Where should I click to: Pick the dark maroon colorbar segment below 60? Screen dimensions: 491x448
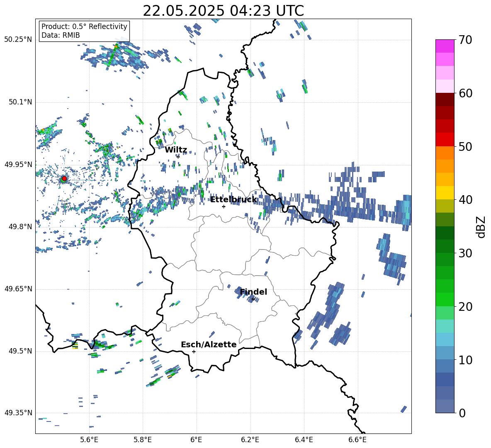click(445, 99)
